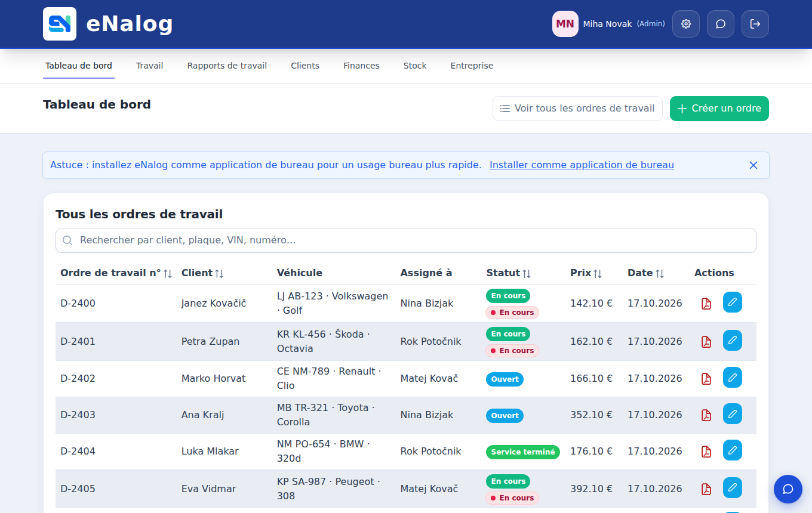Download PDF for order D-2401
Viewport: 812px width, 513px height.
coord(706,342)
